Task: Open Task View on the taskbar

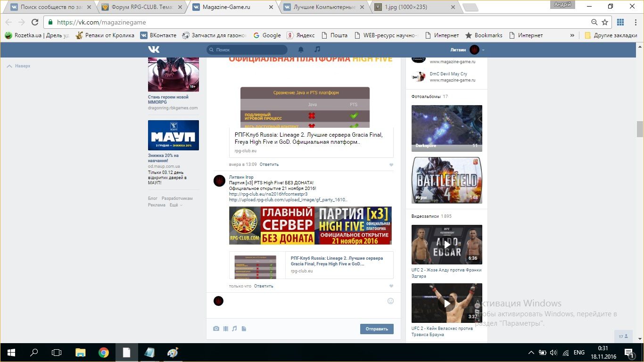Action: pos(57,353)
